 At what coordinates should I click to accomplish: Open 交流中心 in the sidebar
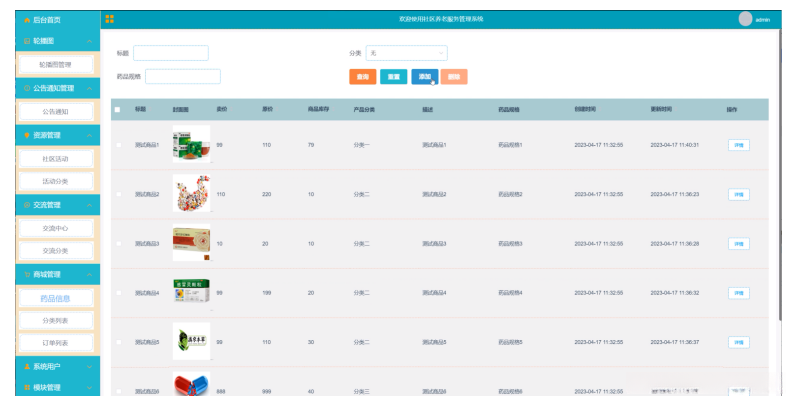pos(56,228)
